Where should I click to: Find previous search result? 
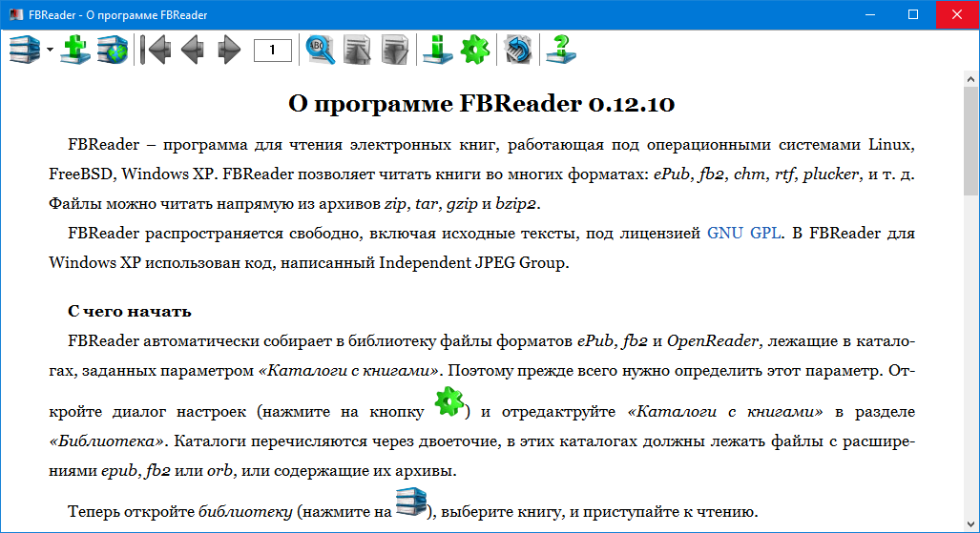tap(357, 50)
